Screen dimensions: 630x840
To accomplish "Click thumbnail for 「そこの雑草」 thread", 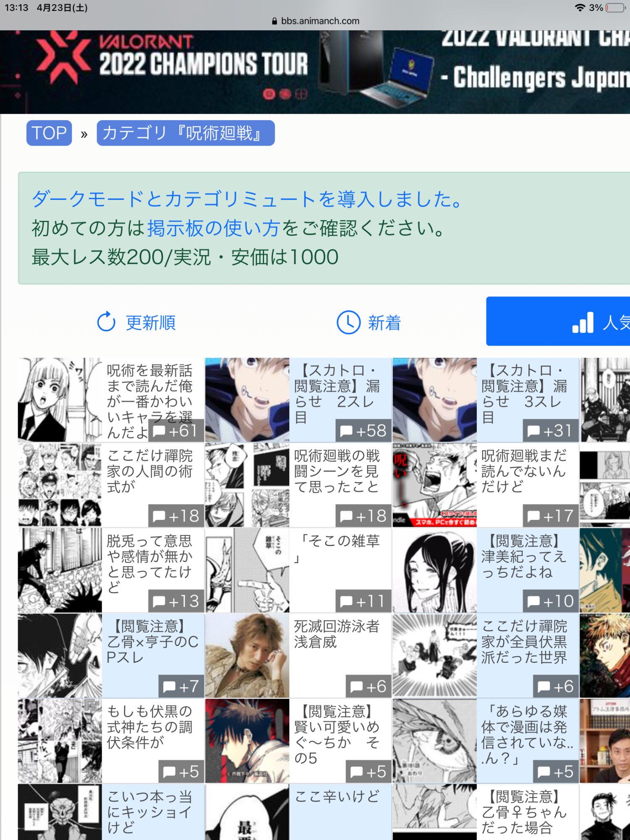I will click(247, 570).
